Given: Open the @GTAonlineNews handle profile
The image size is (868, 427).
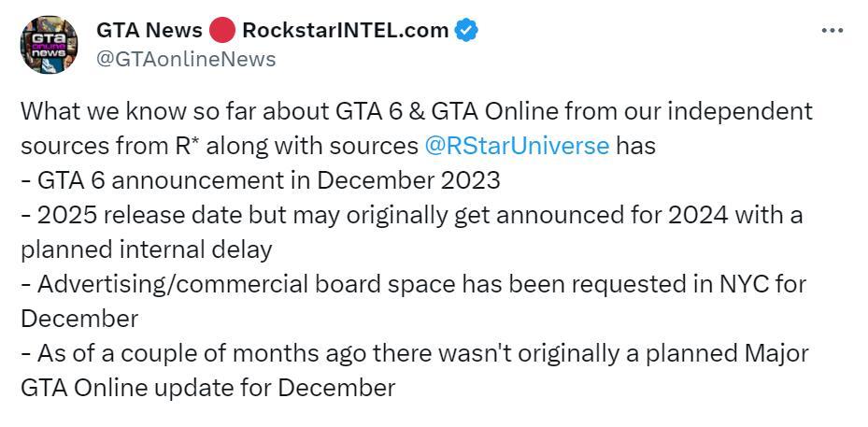Looking at the screenshot, I should (x=186, y=60).
